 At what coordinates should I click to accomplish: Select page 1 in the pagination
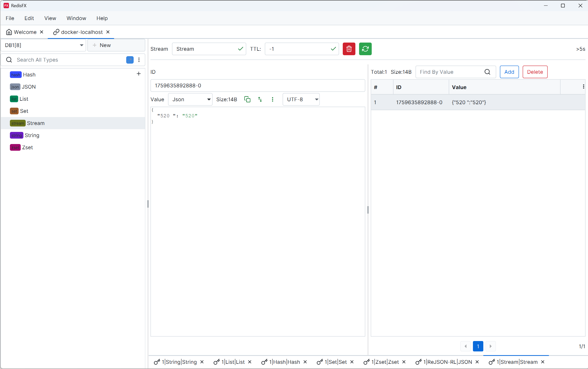point(478,346)
